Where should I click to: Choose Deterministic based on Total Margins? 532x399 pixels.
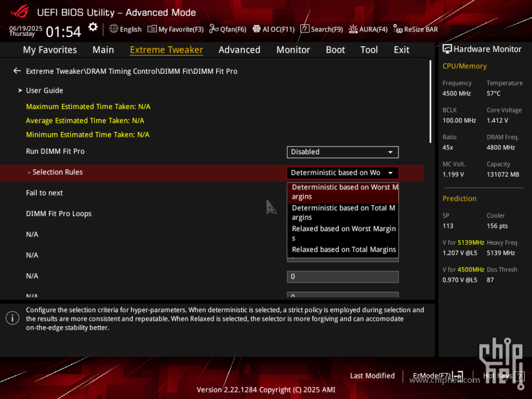(x=343, y=213)
